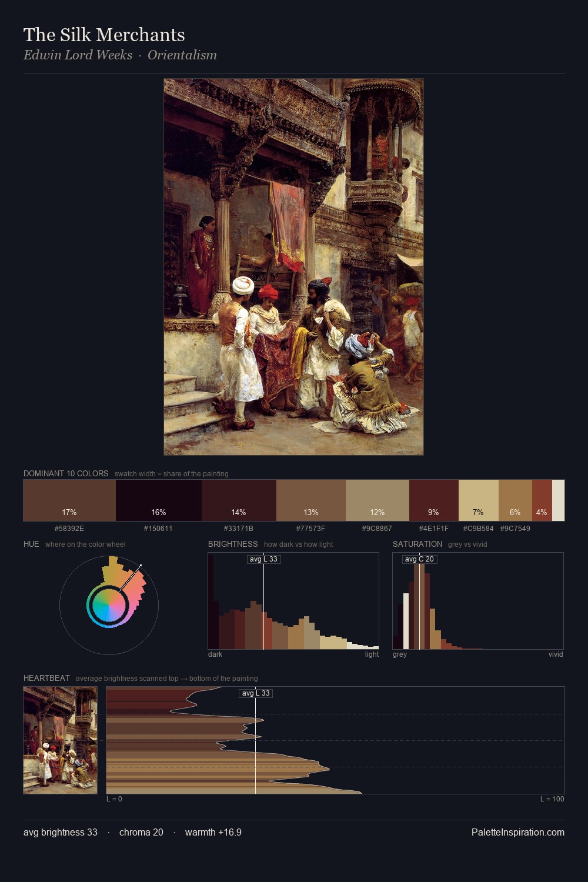Click footer 'chroma 20' stat
The width and height of the screenshot is (588, 882).
point(141,832)
